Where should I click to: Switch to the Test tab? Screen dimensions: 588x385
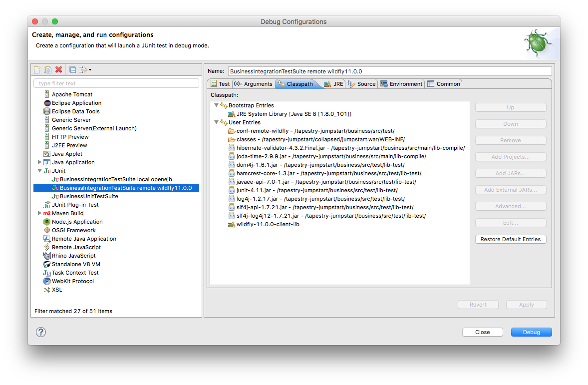tap(220, 84)
